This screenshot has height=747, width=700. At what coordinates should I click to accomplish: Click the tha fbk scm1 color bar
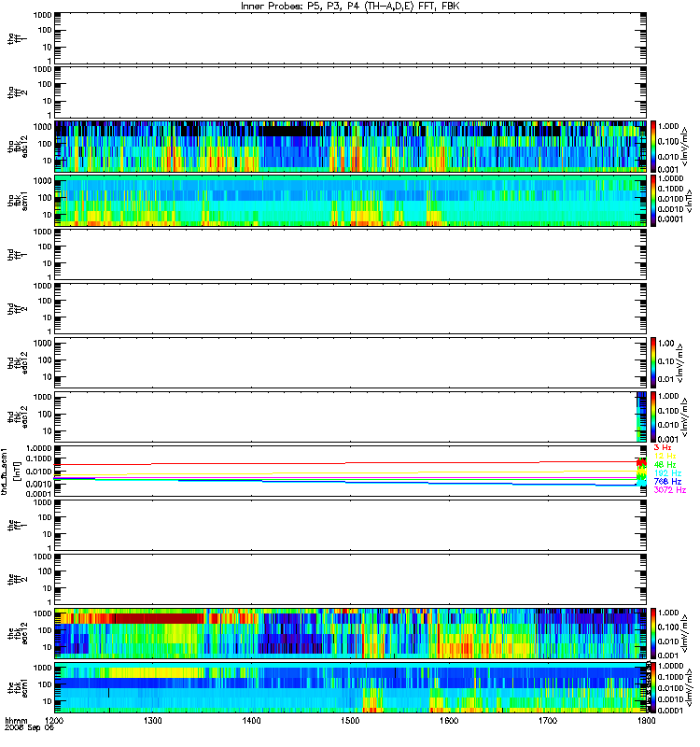coord(653,201)
